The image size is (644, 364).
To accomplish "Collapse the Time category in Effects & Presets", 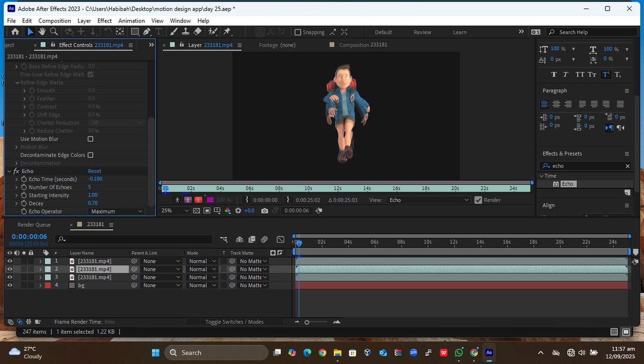I will click(541, 176).
